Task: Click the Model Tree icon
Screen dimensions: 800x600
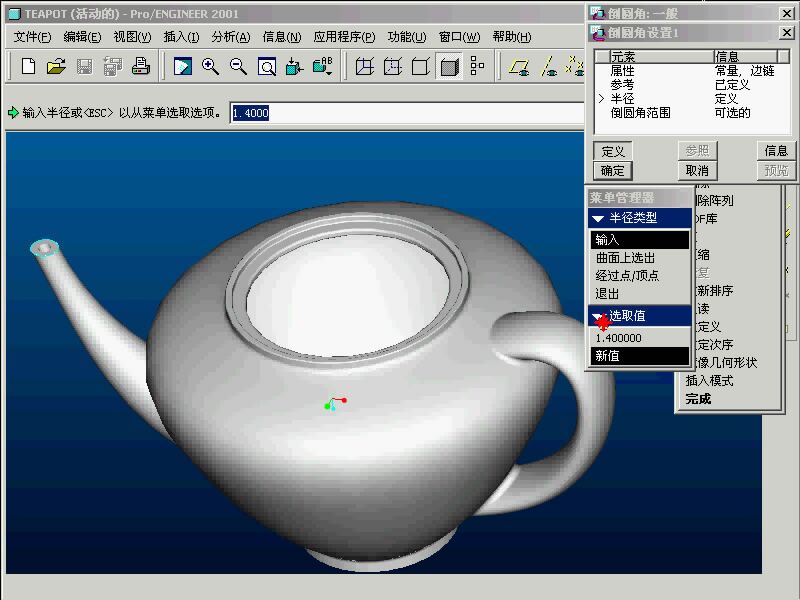Action: click(477, 67)
